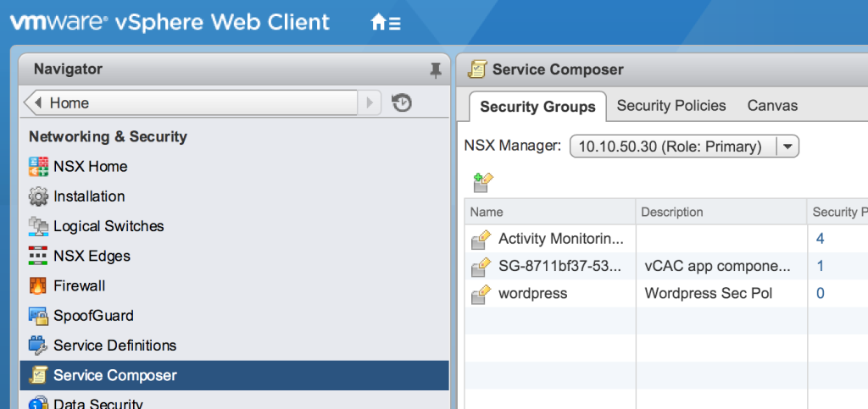
Task: Click the NSX Manager dropdown arrow
Action: 788,146
